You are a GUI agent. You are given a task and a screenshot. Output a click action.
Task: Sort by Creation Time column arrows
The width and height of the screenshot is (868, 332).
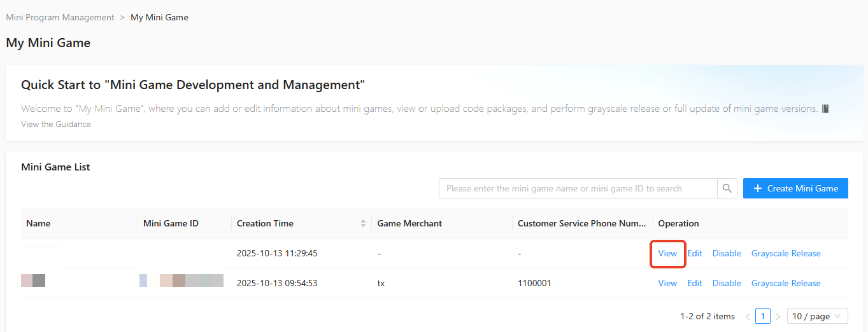[x=363, y=223]
